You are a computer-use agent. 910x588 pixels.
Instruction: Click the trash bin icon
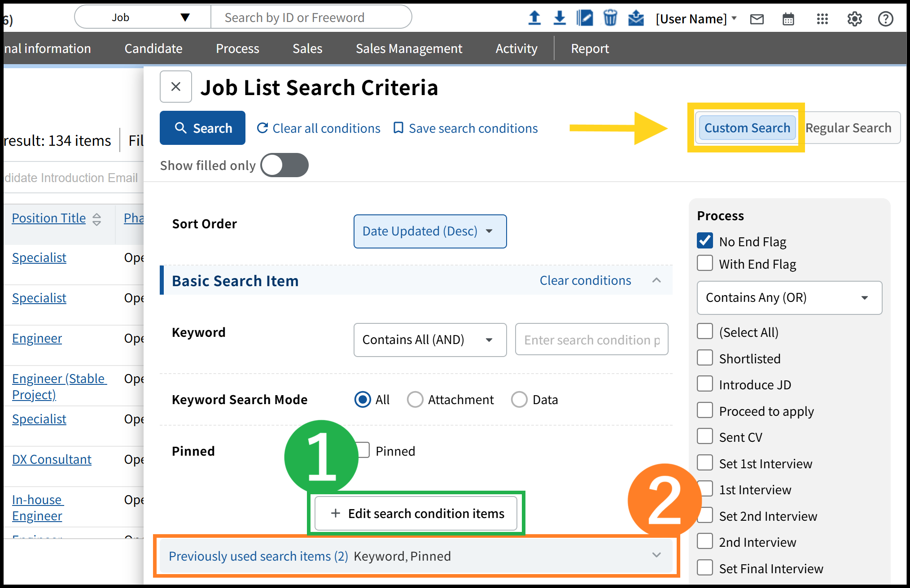(610, 18)
